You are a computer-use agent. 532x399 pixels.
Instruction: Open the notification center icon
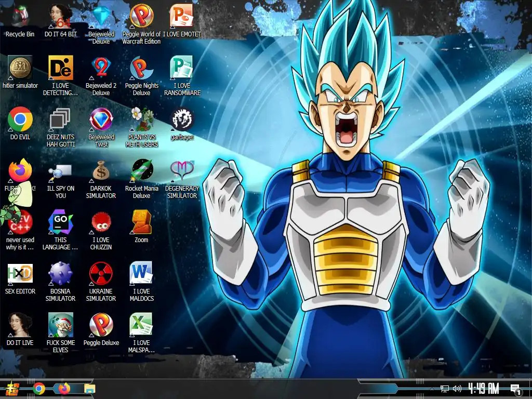point(516,390)
